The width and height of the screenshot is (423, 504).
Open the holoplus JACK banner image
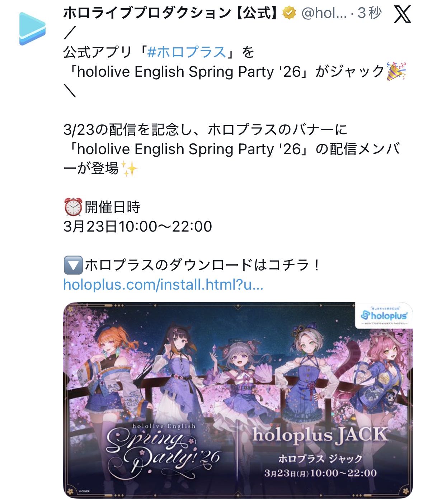click(x=238, y=400)
